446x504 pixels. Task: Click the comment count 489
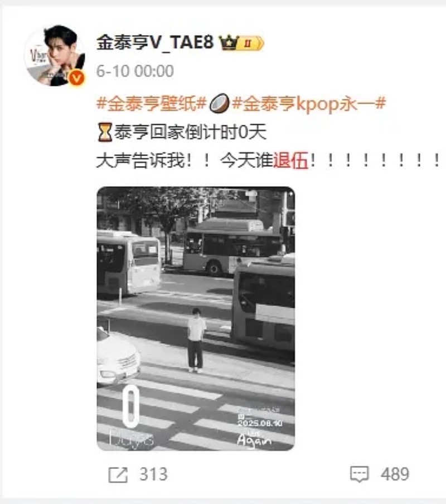click(395, 474)
